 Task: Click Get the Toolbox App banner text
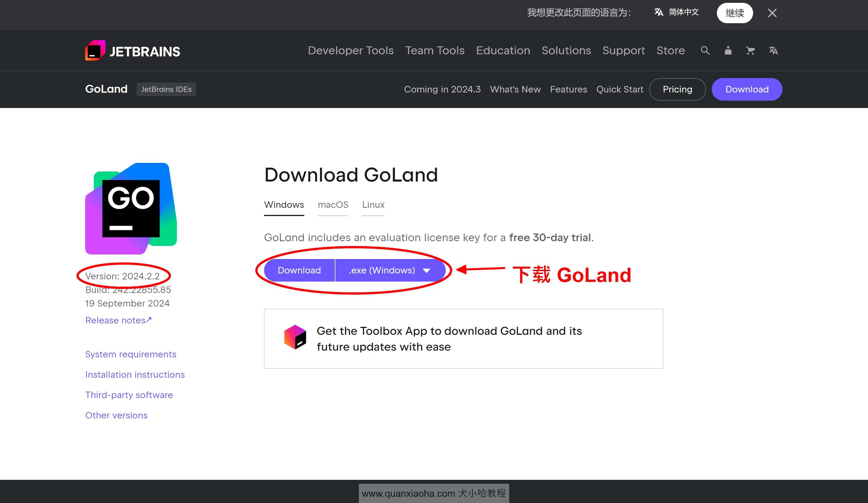click(449, 339)
